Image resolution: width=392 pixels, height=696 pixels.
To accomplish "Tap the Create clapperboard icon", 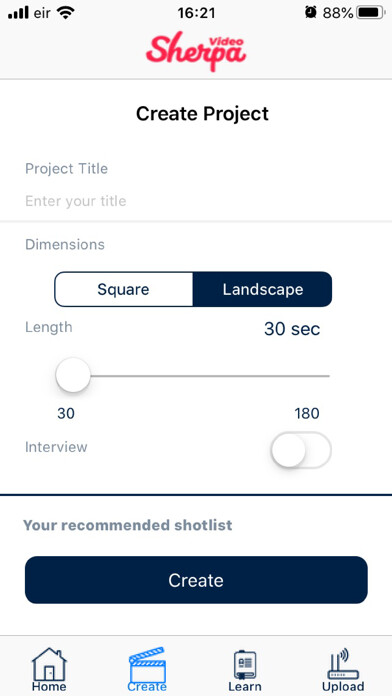I will tap(147, 665).
